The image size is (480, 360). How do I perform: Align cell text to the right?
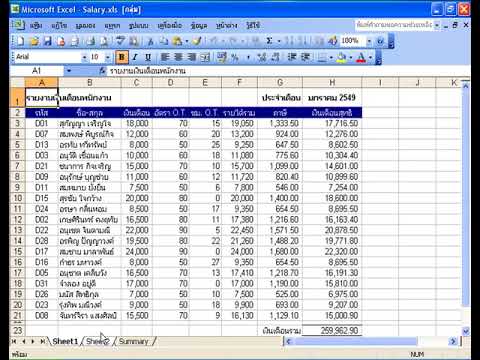(192, 57)
